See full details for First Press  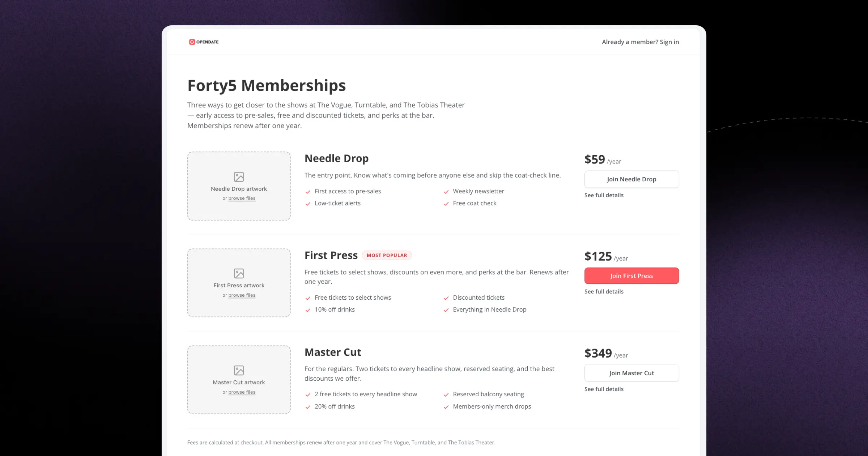coord(604,291)
